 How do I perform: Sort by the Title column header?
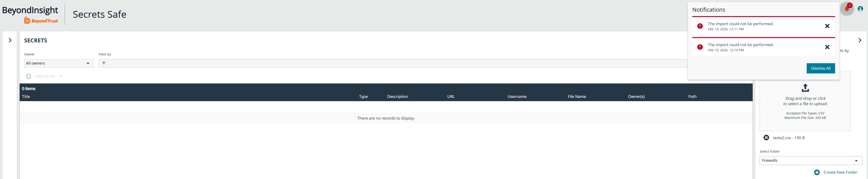pyautogui.click(x=26, y=96)
